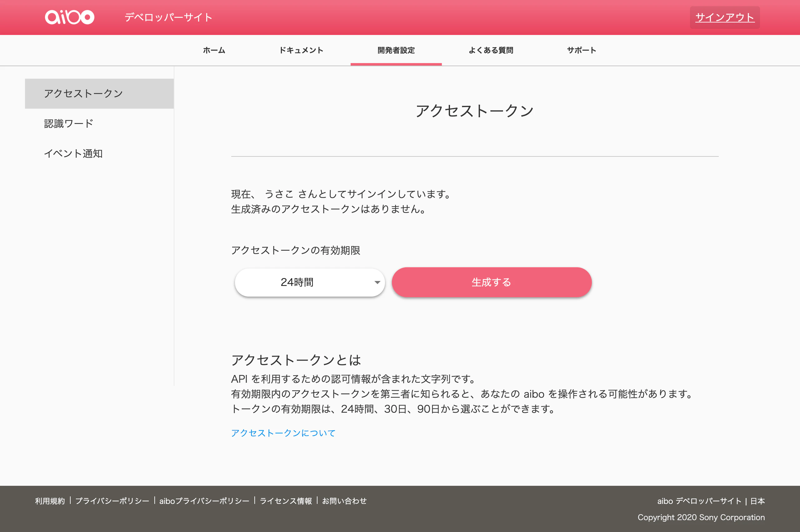Image resolution: width=800 pixels, height=532 pixels.
Task: Open the ドキュメント tab
Action: tap(301, 50)
